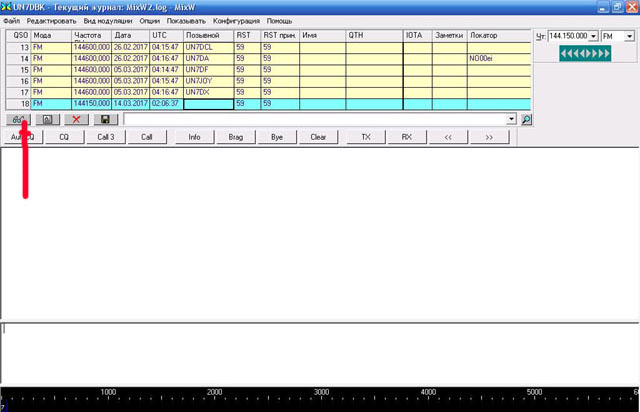Click the Bye macro button
The height and width of the screenshot is (412, 640).
277,137
